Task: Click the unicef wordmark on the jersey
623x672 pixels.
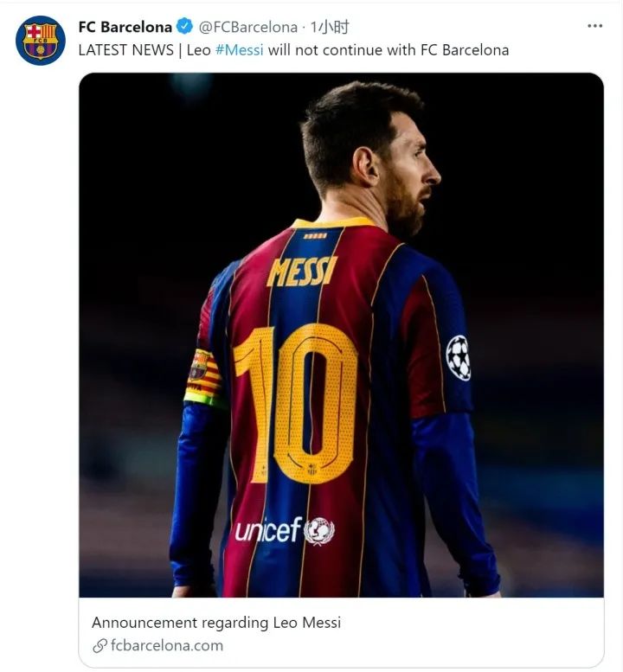Action: [x=268, y=530]
